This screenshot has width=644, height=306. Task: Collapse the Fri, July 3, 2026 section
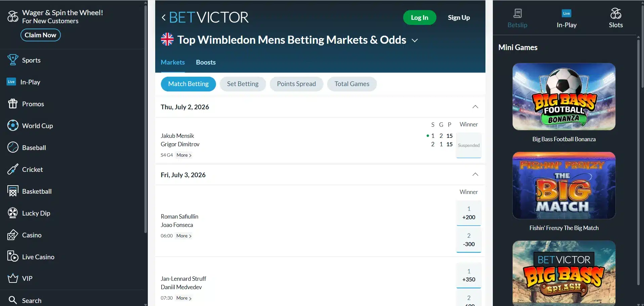[x=475, y=175]
